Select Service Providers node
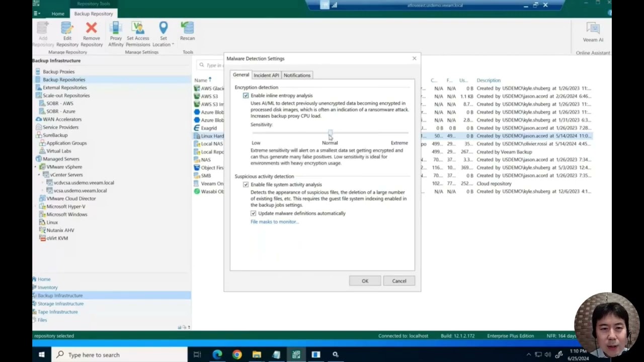Viewport: 644px width, 362px height. point(60,127)
